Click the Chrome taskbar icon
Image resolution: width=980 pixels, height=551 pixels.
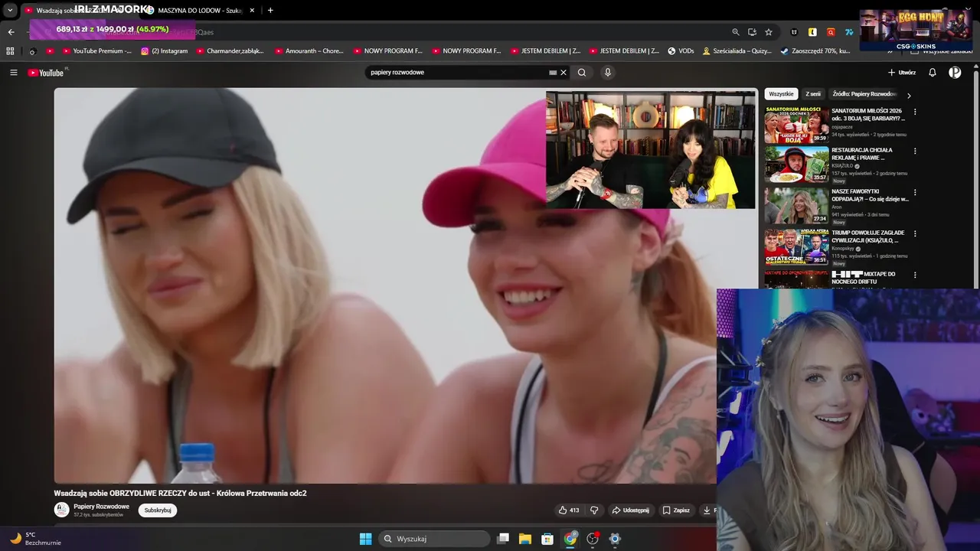tap(570, 539)
